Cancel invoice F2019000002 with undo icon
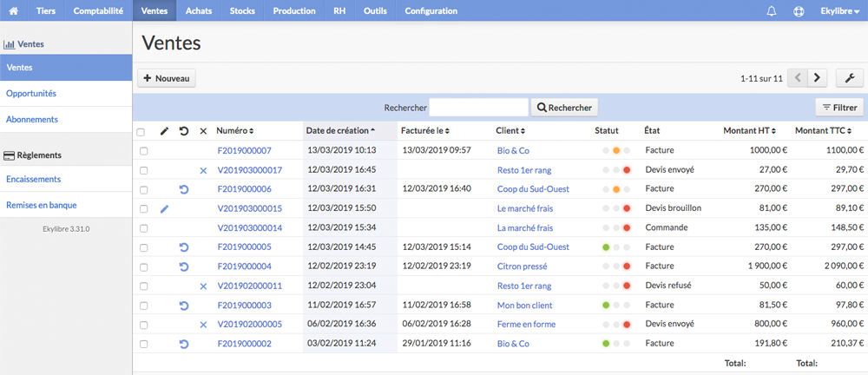Image resolution: width=868 pixels, height=375 pixels. pos(184,344)
